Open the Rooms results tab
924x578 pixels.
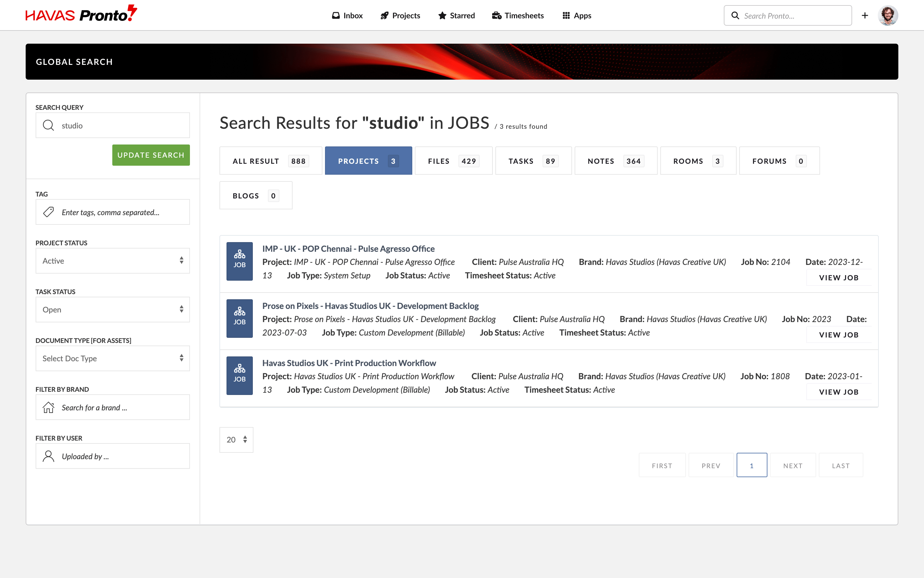click(x=698, y=161)
